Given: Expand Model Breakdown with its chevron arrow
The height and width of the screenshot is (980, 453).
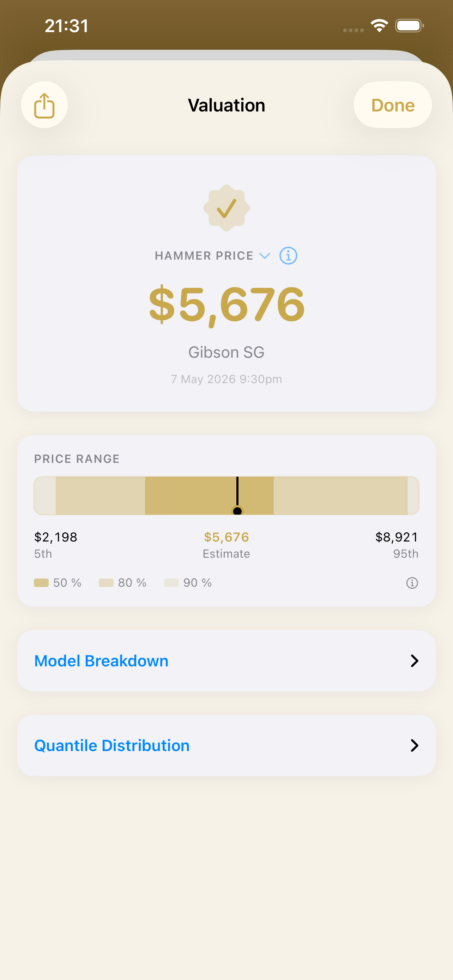Looking at the screenshot, I should click(x=415, y=661).
